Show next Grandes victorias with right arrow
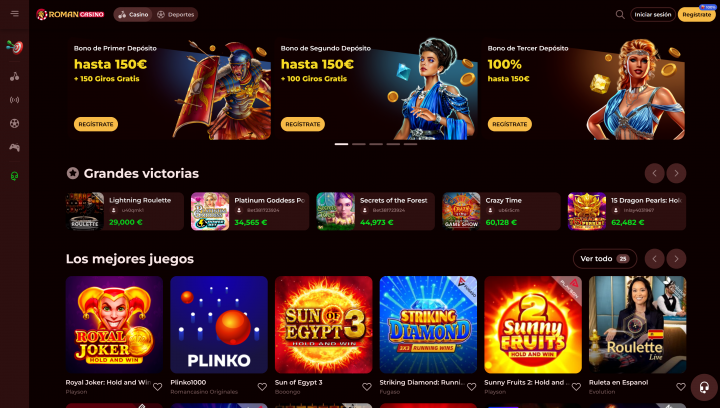Image resolution: width=720 pixels, height=408 pixels. tap(676, 173)
